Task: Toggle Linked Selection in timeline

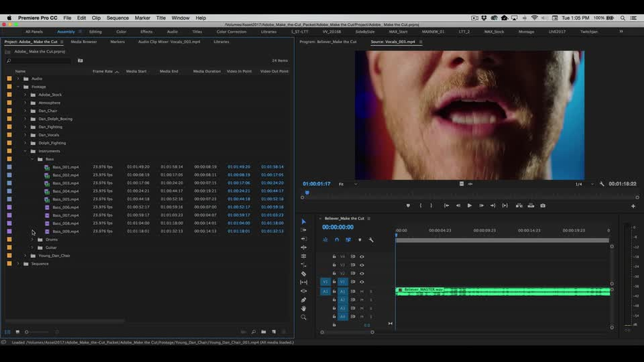Action: 348,240
